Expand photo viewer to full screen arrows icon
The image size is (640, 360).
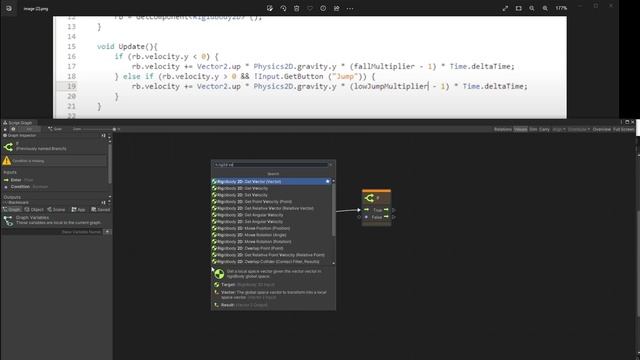pos(505,8)
